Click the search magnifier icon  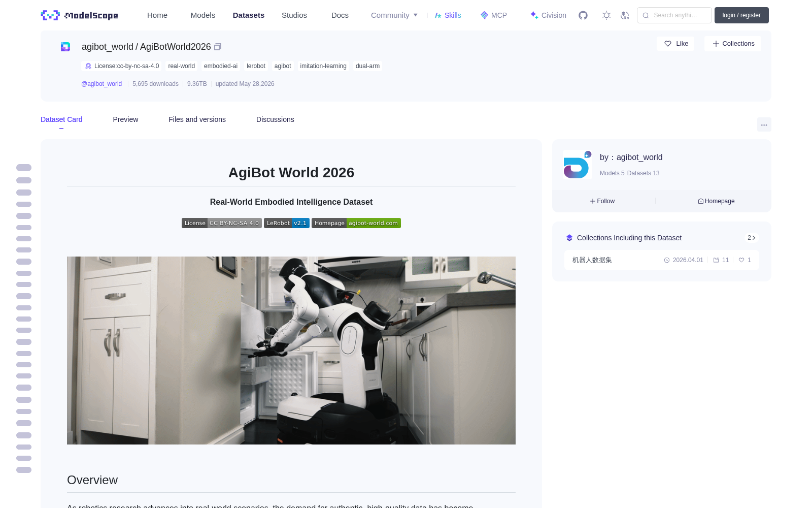[646, 15]
